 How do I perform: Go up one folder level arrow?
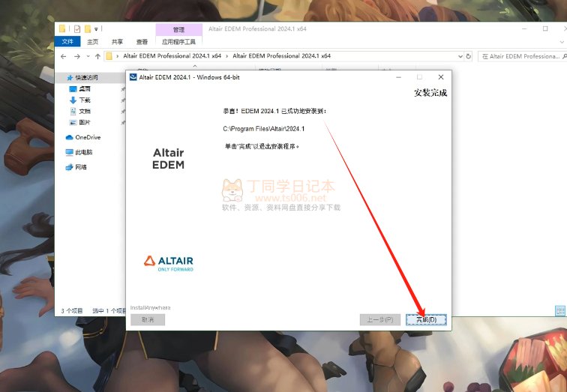(x=97, y=56)
